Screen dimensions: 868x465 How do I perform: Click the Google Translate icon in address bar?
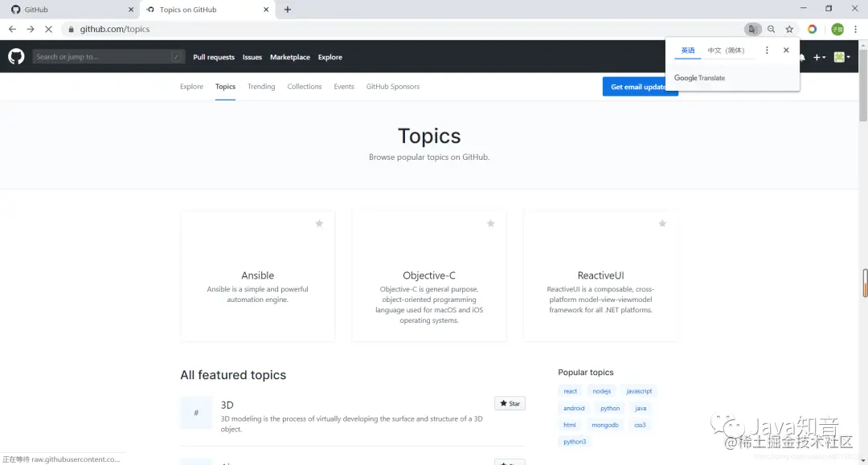[752, 29]
